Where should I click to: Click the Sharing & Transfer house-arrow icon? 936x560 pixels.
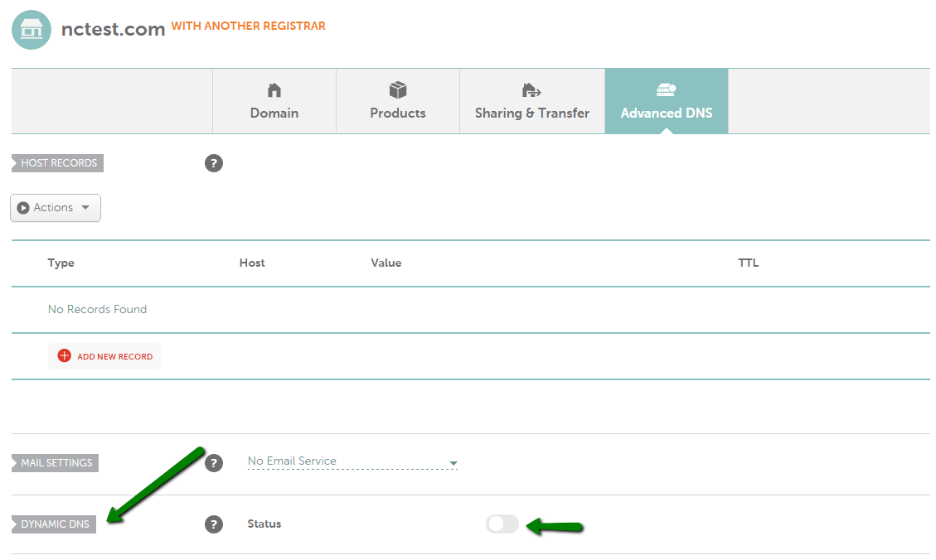[x=531, y=90]
